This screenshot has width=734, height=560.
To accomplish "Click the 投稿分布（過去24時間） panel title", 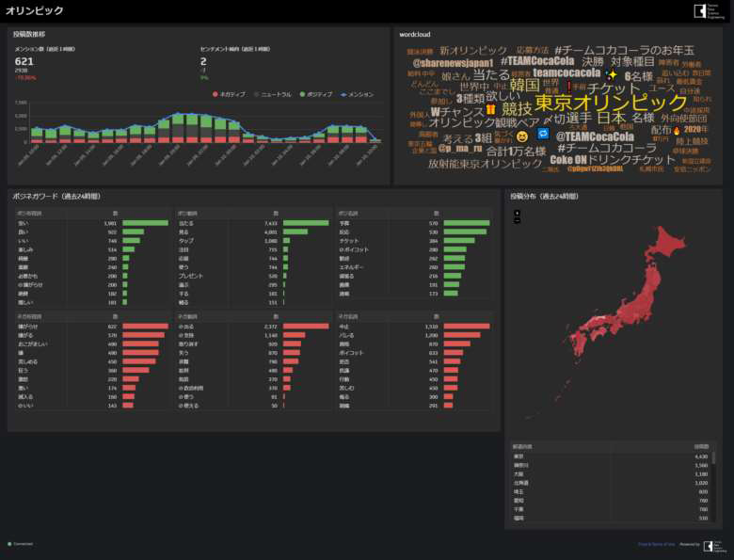I will tap(545, 196).
